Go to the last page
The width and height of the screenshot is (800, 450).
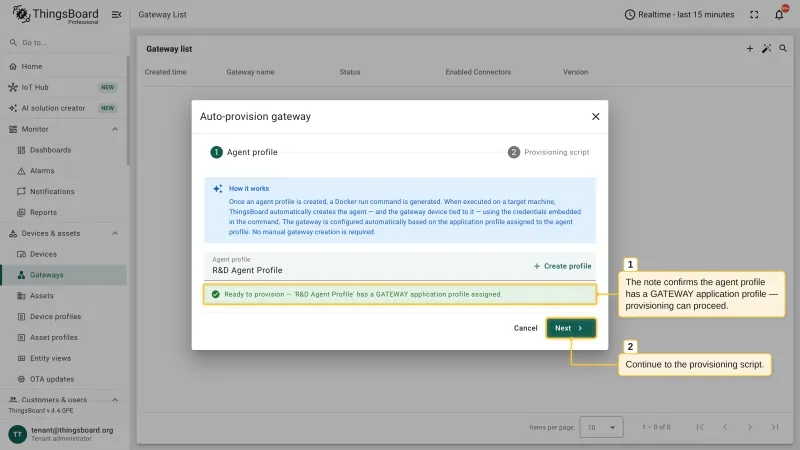775,427
